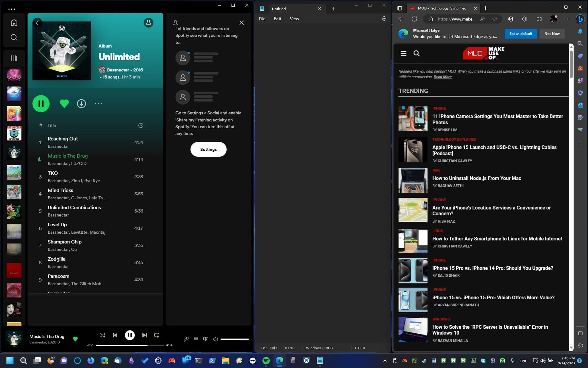The image size is (588, 368).
Task: Open Spotify's connect to a device panel
Action: pos(206,339)
